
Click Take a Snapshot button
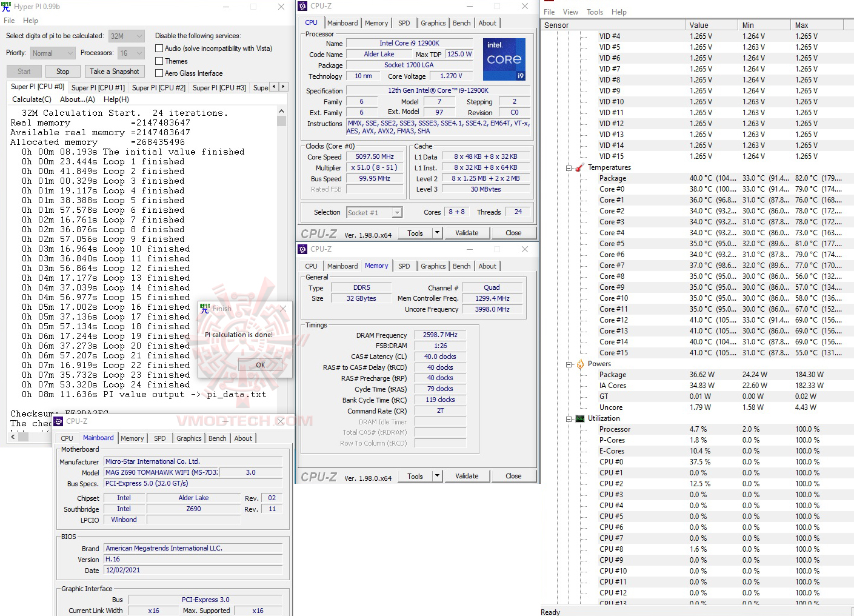tap(115, 72)
